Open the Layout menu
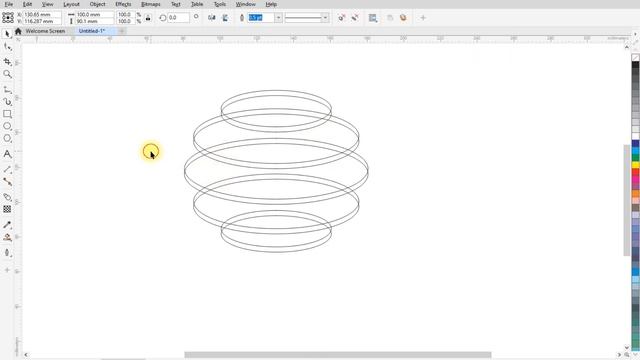This screenshot has width=640, height=360. [x=71, y=4]
